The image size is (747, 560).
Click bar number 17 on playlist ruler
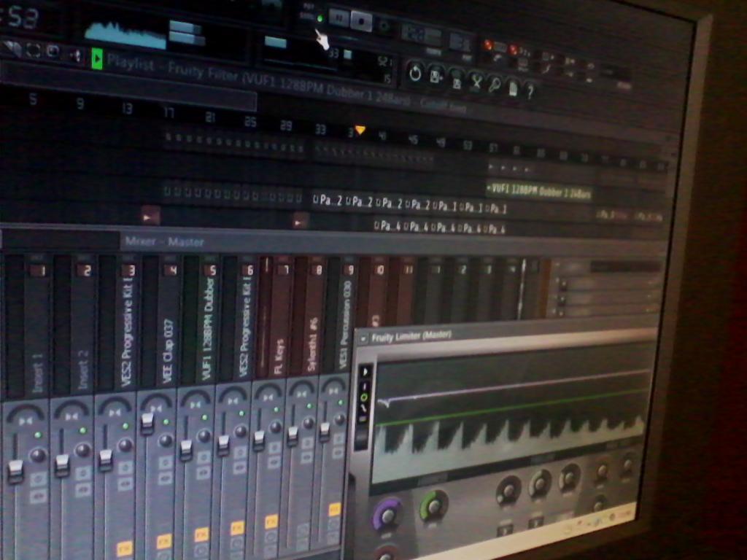click(169, 112)
